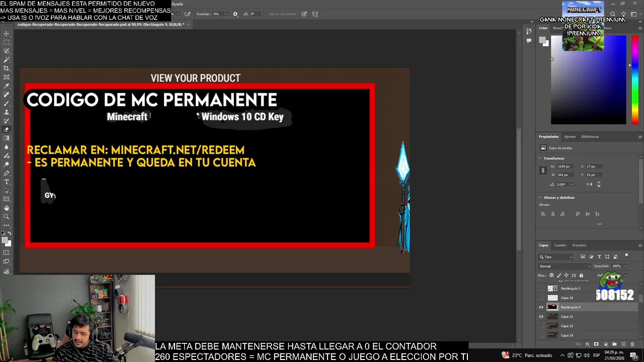Show the Capa 19 layer
The height and width of the screenshot is (362, 644).
(x=541, y=335)
